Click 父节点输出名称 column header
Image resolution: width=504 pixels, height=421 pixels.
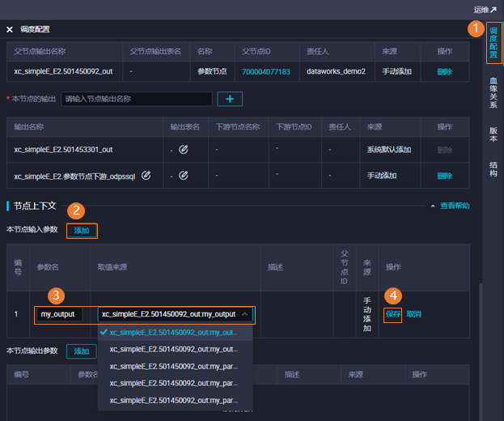(x=40, y=52)
